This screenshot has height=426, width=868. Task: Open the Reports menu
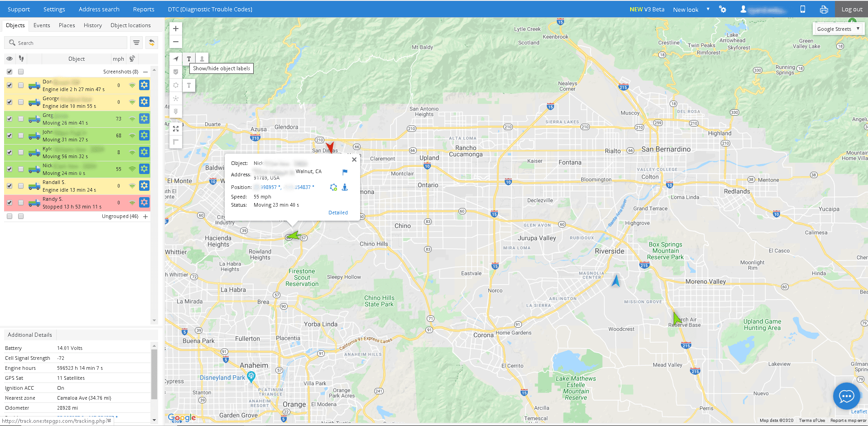pos(143,9)
